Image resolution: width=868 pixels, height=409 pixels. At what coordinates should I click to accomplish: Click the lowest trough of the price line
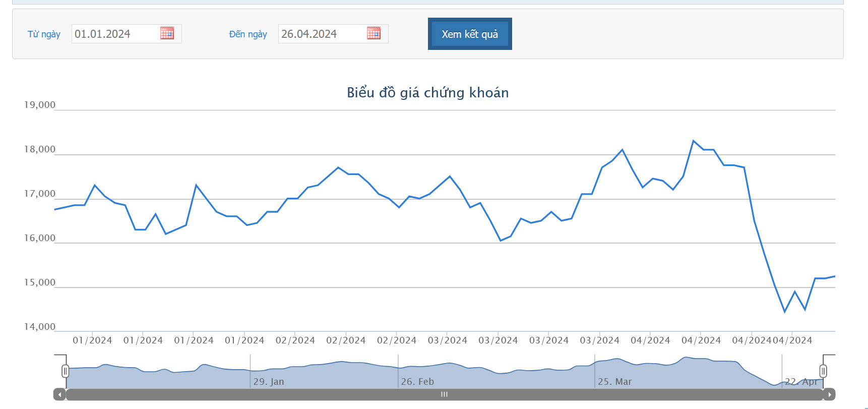coord(784,312)
